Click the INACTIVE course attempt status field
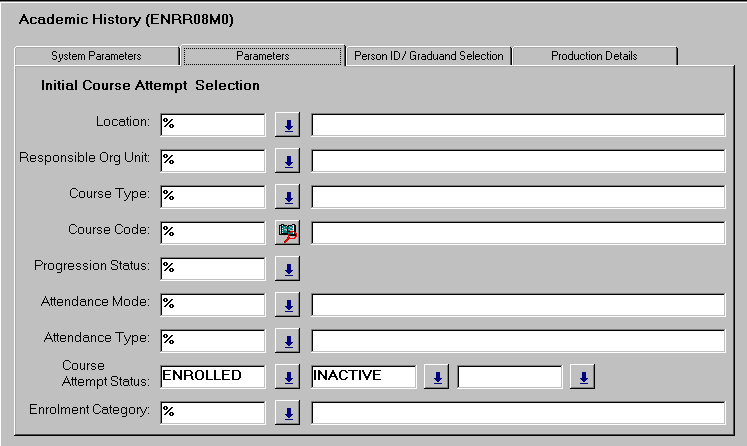Screen dimensions: 747x446 [363, 376]
